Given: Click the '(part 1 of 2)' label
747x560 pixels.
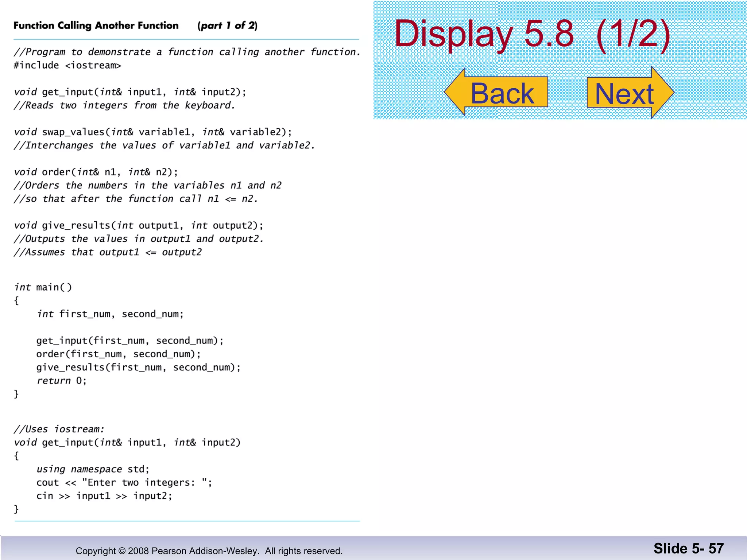Looking at the screenshot, I should tap(227, 26).
